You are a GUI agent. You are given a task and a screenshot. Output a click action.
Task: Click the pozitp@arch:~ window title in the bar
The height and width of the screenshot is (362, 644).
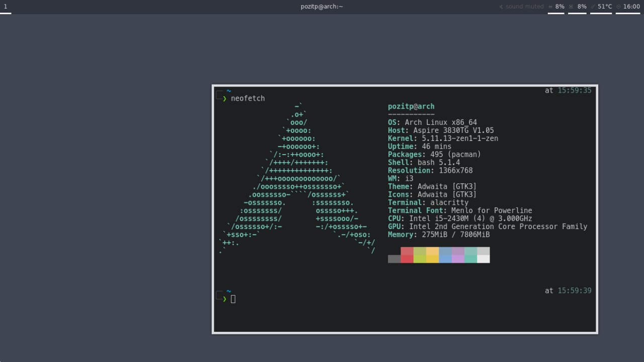point(322,7)
